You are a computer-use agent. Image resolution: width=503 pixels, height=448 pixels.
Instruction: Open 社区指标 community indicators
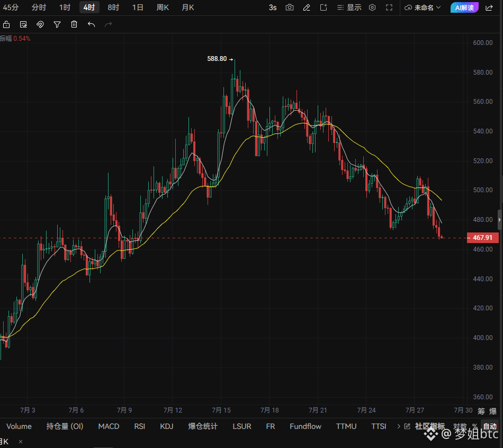tap(430, 426)
